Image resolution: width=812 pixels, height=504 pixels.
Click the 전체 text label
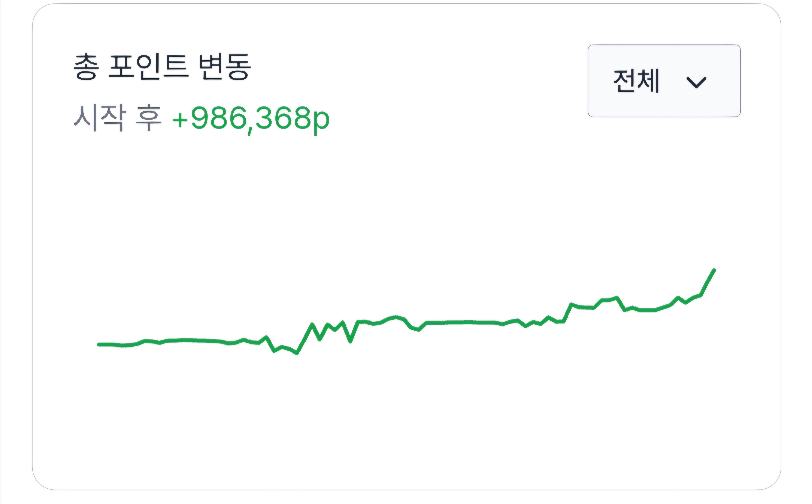coord(636,81)
